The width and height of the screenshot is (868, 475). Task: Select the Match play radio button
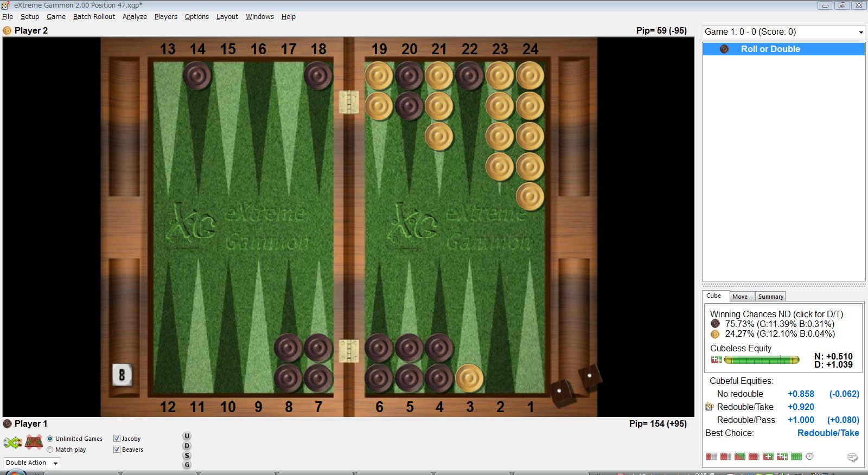pos(50,450)
